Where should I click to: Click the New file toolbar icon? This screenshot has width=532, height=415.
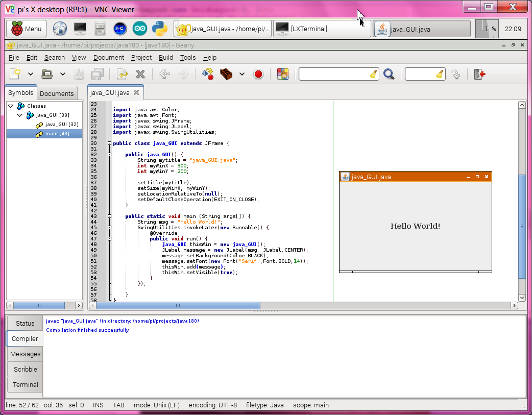(x=15, y=74)
